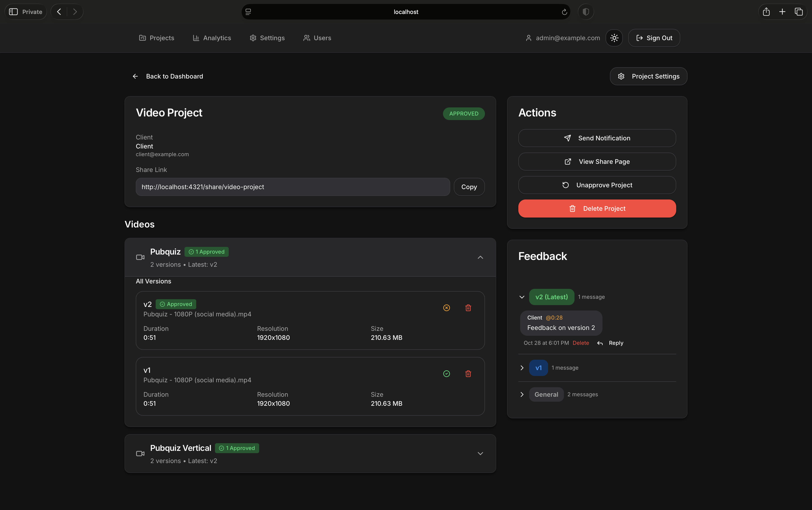Click the Send Notification button
812x510 pixels.
597,138
